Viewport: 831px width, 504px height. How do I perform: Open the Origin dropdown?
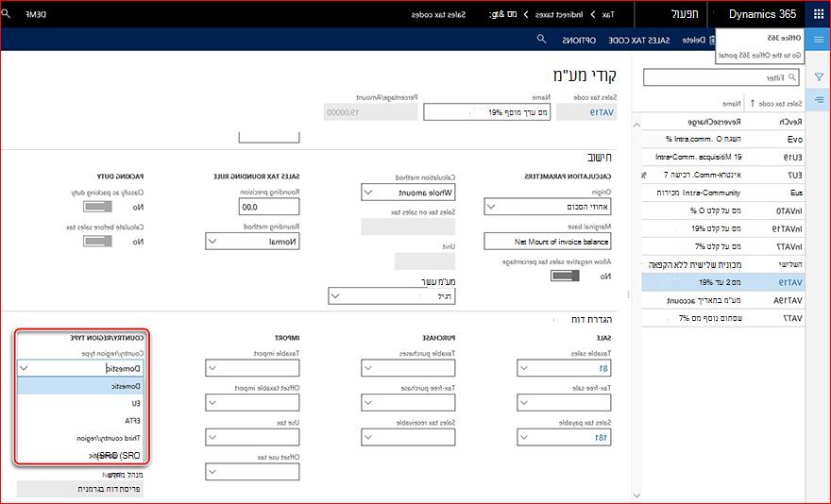[491, 207]
